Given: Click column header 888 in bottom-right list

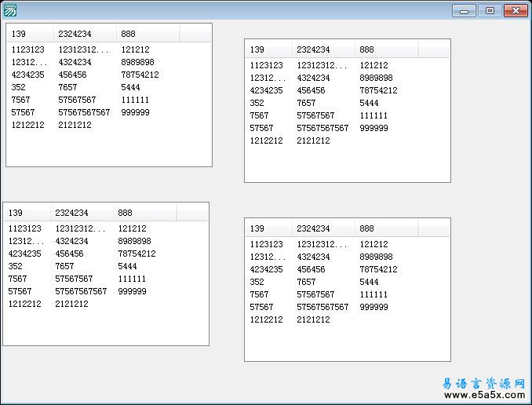Looking at the screenshot, I should tap(386, 228).
